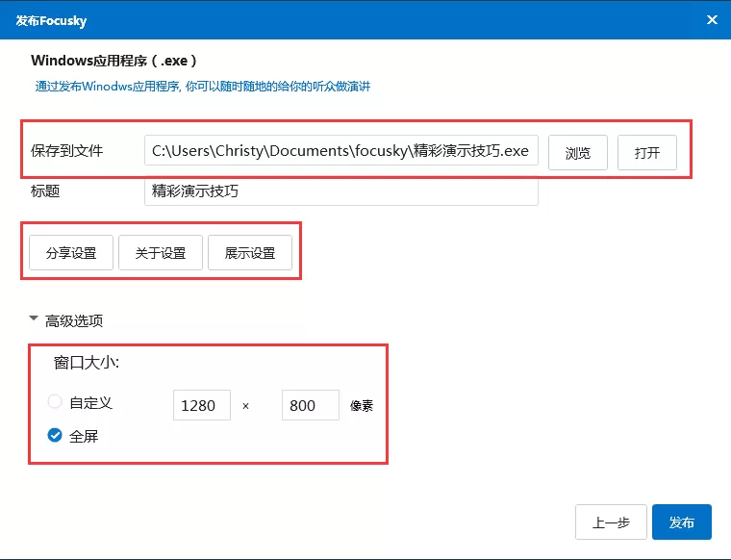Click the Windows应用程序 (.exe) heading
This screenshot has width=731, height=560.
pyautogui.click(x=113, y=61)
